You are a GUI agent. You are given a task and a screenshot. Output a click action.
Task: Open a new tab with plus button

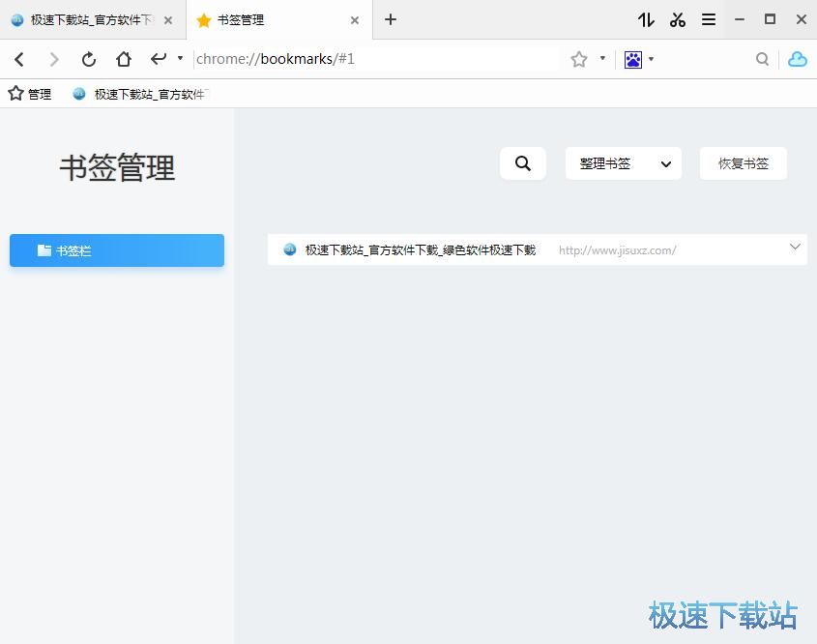click(391, 19)
